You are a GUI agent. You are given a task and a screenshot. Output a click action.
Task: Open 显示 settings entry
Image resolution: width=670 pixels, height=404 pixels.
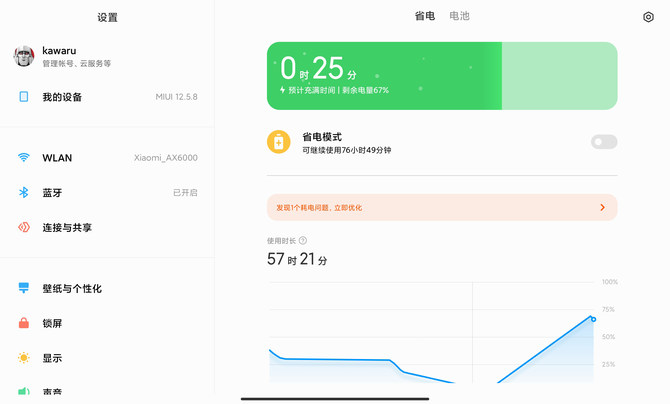[107, 358]
